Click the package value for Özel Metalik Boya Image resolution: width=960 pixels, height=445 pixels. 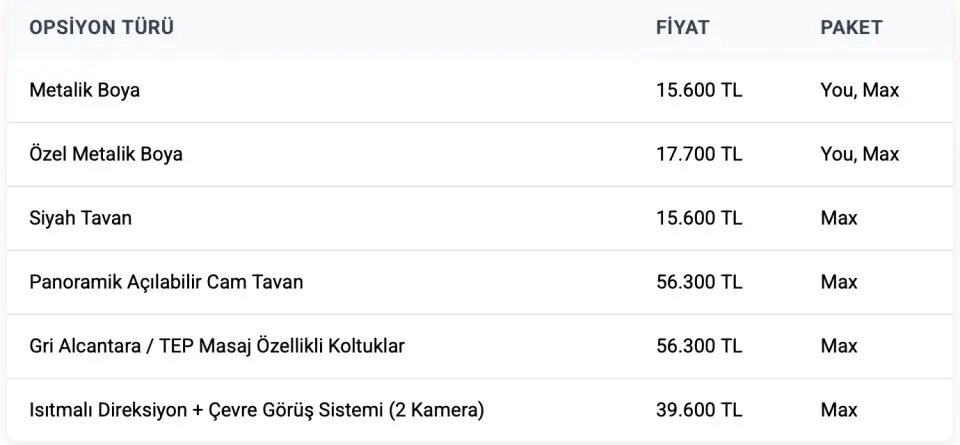pos(859,155)
